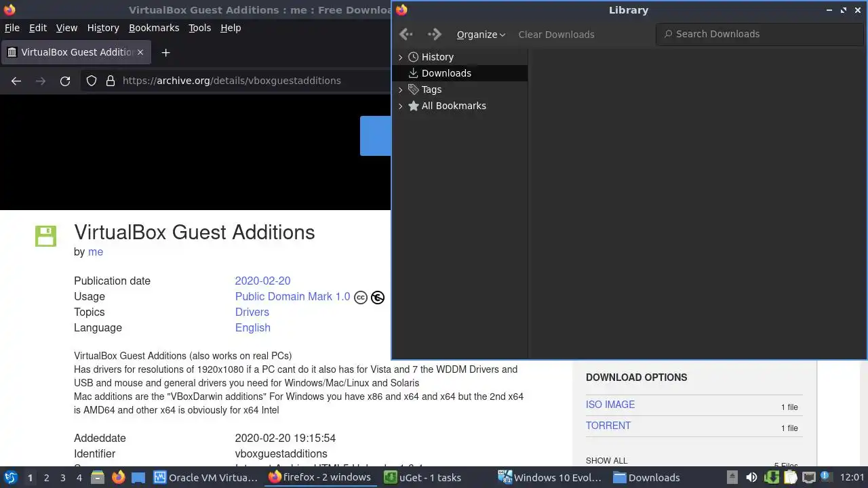
Task: Expand the History tree node
Action: tap(400, 57)
